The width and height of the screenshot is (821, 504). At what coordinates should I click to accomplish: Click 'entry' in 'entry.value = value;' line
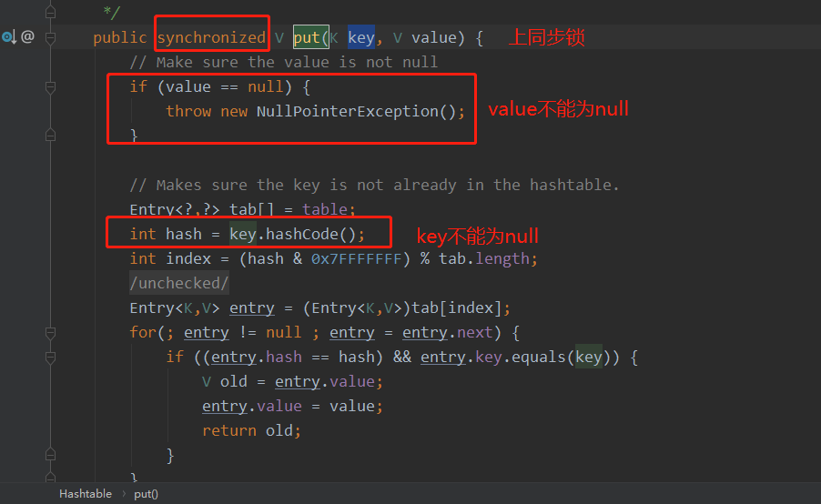(224, 406)
